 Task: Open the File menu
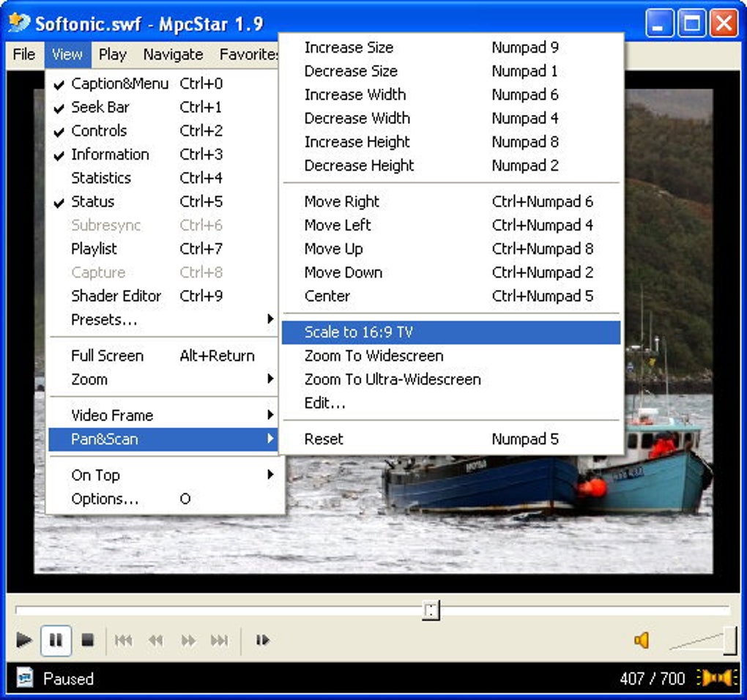tap(24, 54)
